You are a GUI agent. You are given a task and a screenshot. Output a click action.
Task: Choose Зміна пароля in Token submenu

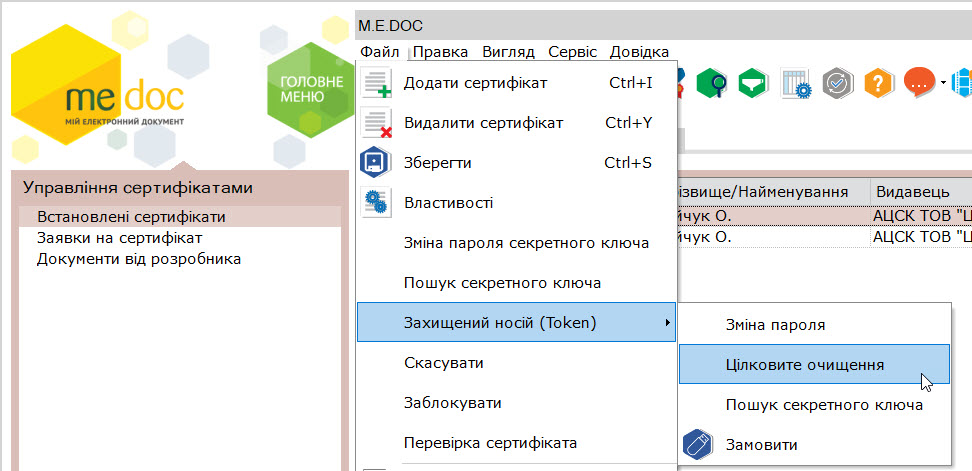[x=815, y=325]
